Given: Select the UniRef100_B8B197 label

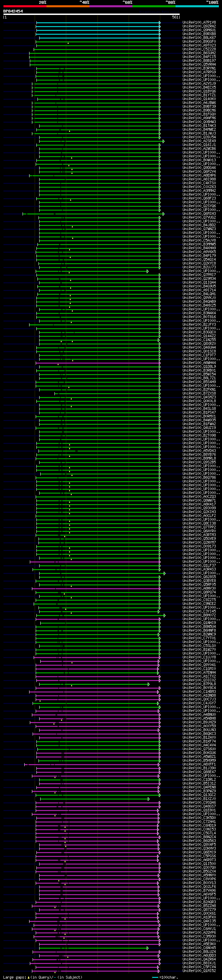Looking at the screenshot, I should click(199, 60).
